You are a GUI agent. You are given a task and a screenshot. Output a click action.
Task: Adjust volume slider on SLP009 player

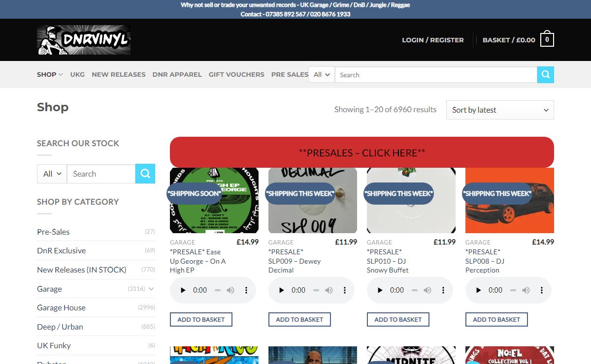(x=316, y=290)
